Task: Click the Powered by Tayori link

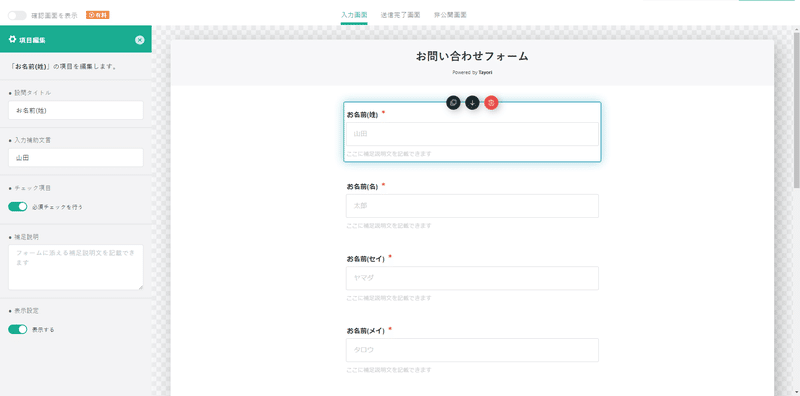Action: tap(472, 72)
